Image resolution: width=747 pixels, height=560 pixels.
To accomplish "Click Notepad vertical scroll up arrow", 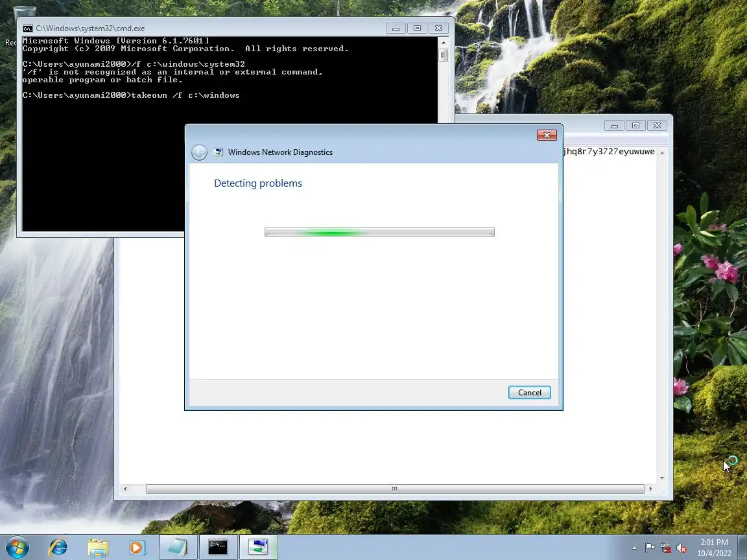I will [662, 153].
